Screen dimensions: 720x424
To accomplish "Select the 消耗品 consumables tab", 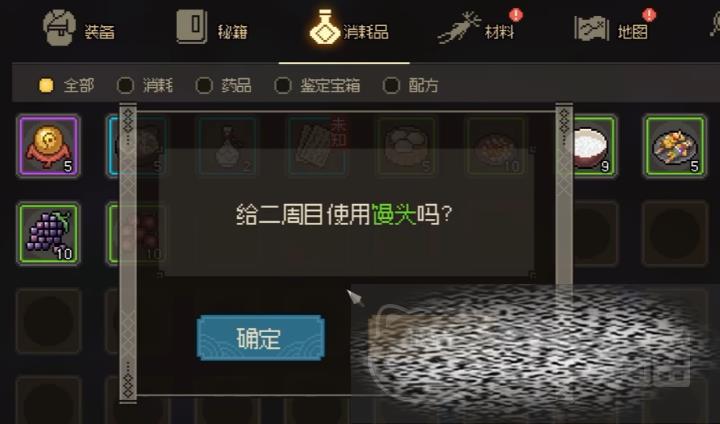I will point(349,29).
